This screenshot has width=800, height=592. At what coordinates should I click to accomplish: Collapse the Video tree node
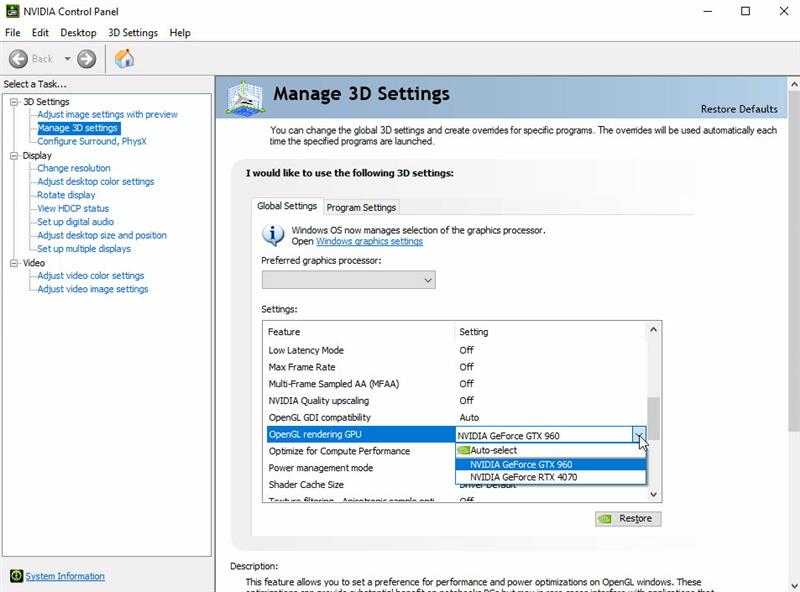[x=14, y=263]
